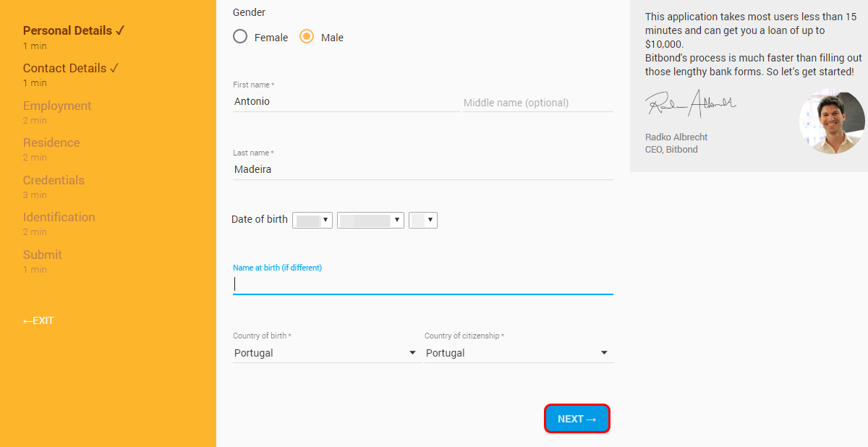The image size is (868, 447).
Task: Click Radko Albrecht's profile photo
Action: pos(832,122)
